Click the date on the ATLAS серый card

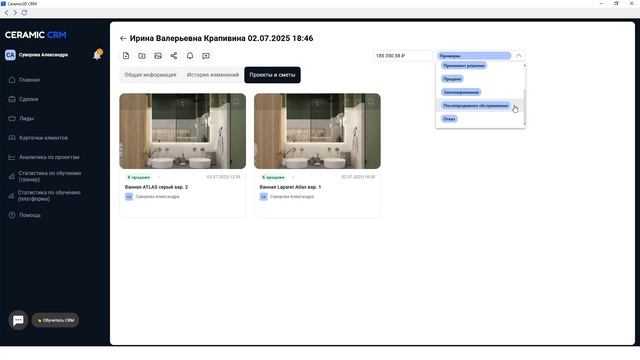click(223, 177)
